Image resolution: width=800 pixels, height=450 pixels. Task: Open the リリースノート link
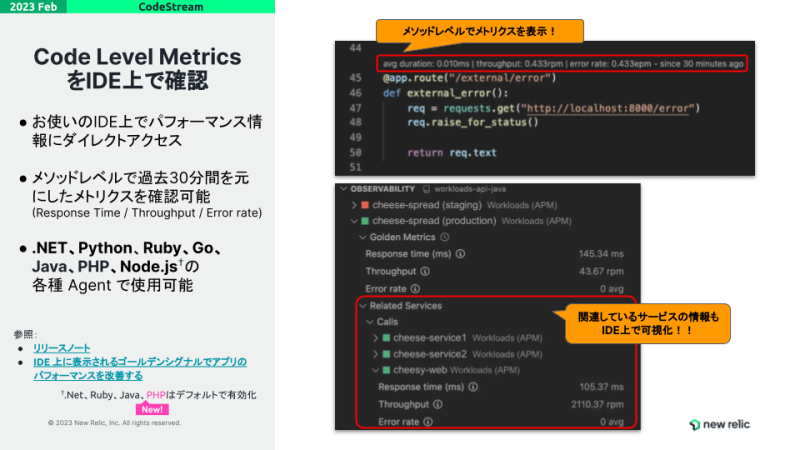(x=62, y=348)
